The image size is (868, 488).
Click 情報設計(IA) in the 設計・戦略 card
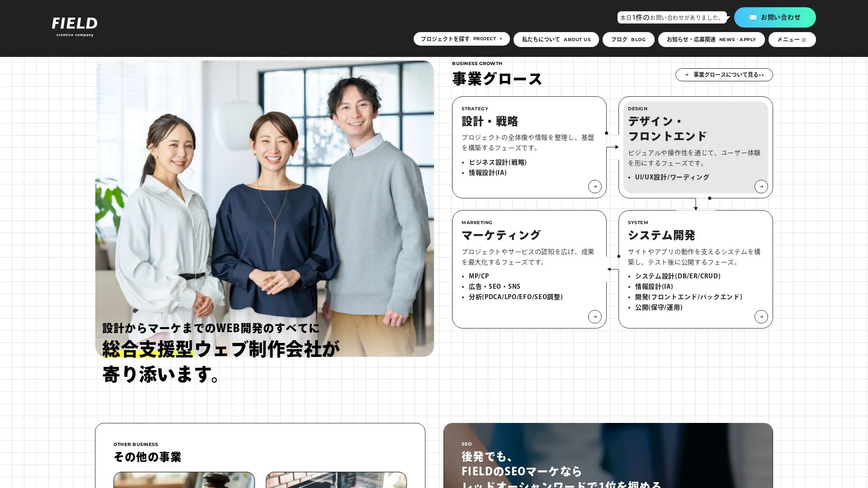[487, 173]
